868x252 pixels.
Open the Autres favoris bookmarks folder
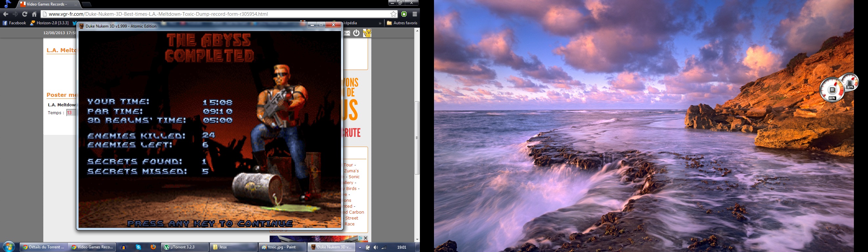point(402,23)
